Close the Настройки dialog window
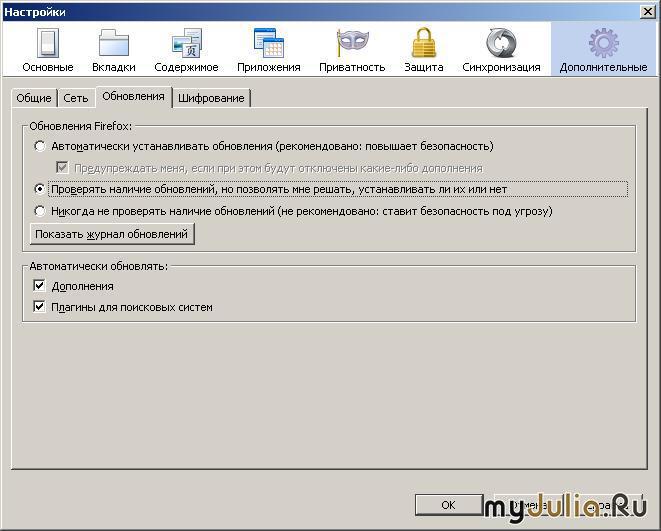 (x=648, y=11)
